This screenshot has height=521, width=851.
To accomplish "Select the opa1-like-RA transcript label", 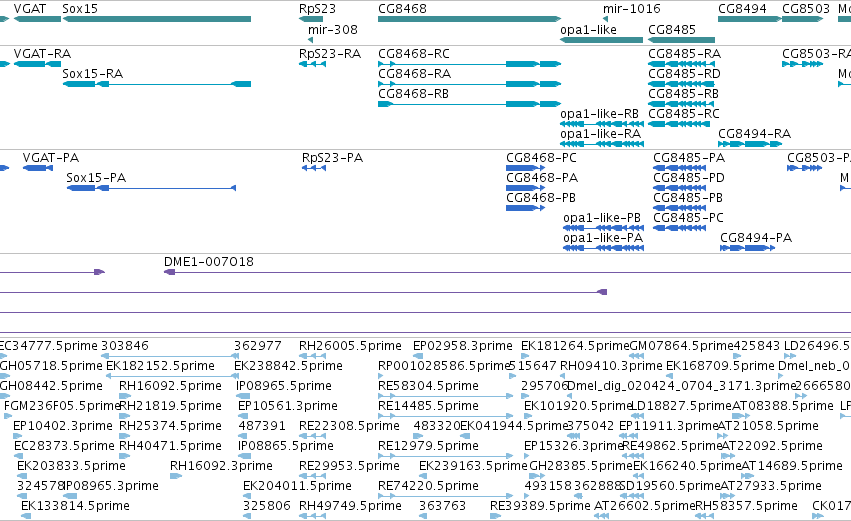I will pyautogui.click(x=600, y=134).
